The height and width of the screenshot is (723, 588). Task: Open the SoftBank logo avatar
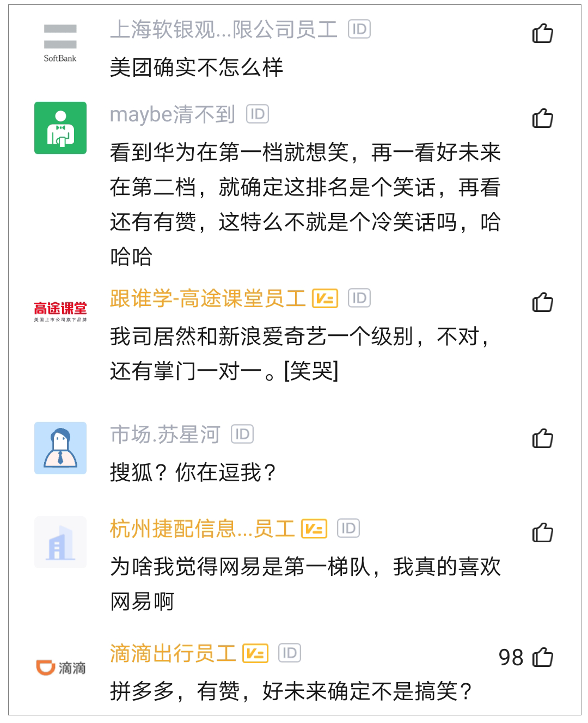[60, 42]
